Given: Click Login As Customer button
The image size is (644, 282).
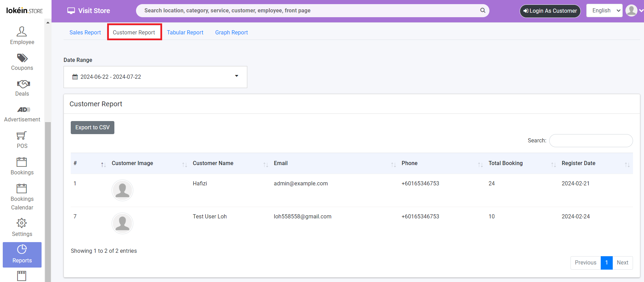Looking at the screenshot, I should point(550,11).
